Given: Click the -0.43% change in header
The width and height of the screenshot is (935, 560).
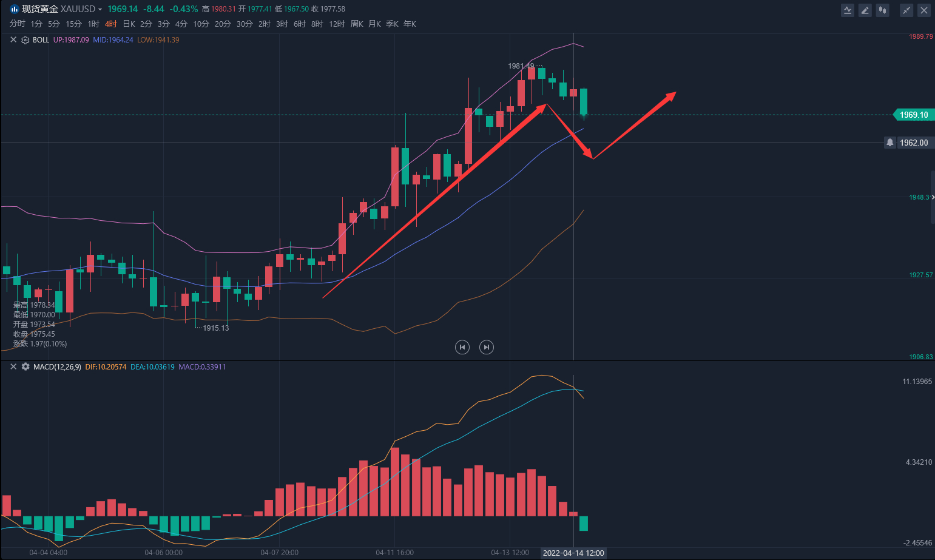Looking at the screenshot, I should coord(184,9).
